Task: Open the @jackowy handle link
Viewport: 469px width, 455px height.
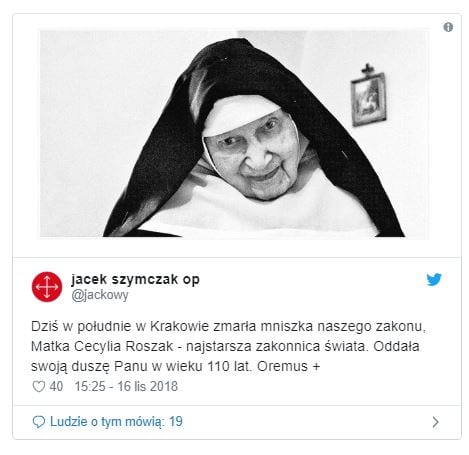Action: (x=100, y=295)
